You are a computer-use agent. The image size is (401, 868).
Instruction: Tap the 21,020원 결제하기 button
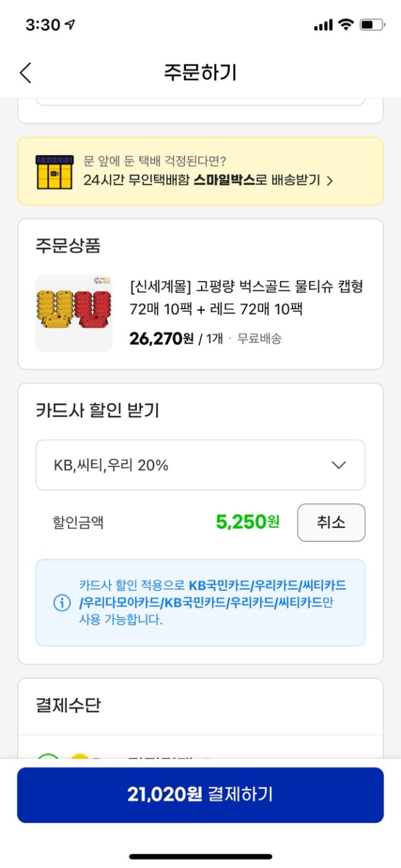(200, 795)
